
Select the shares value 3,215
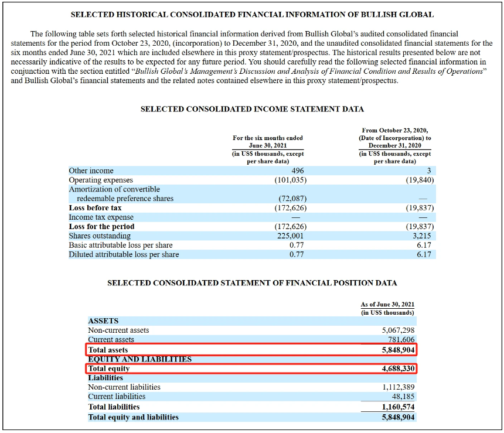click(422, 236)
